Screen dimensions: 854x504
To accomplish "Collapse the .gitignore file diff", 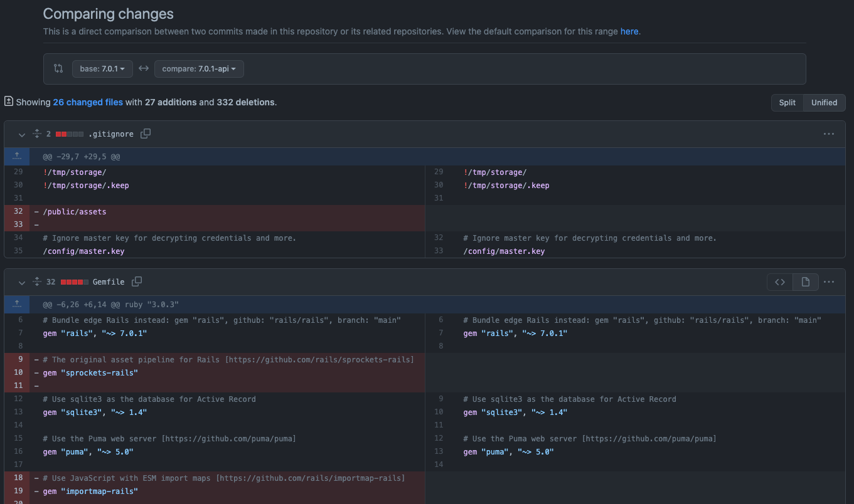I will click(22, 134).
